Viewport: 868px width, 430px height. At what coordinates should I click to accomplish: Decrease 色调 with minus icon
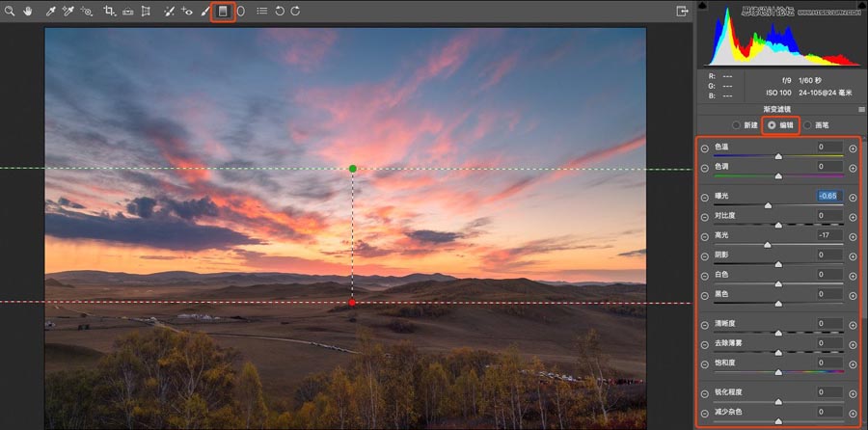click(704, 168)
